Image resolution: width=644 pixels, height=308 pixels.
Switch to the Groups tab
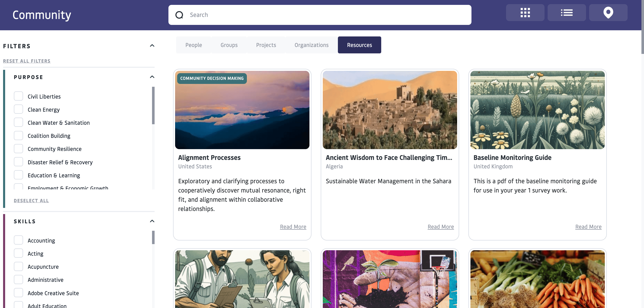[x=229, y=45]
